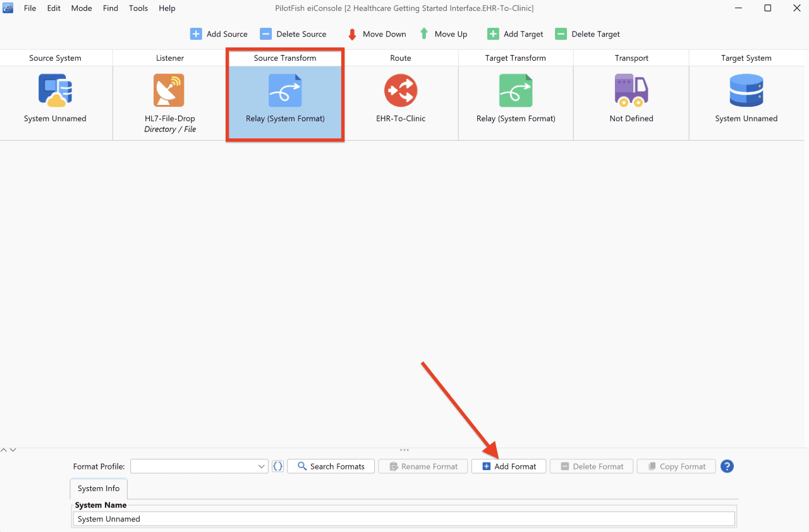Click the Source System column header
The height and width of the screenshot is (532, 809).
coord(55,58)
